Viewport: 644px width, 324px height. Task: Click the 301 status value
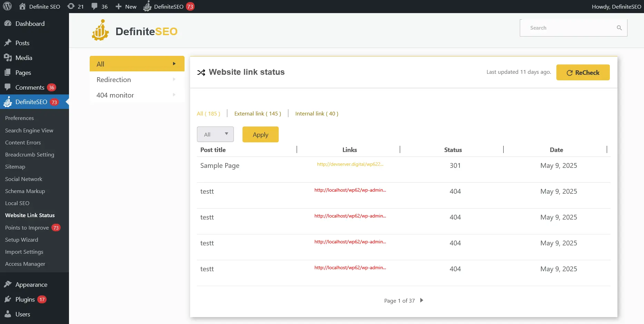click(455, 165)
